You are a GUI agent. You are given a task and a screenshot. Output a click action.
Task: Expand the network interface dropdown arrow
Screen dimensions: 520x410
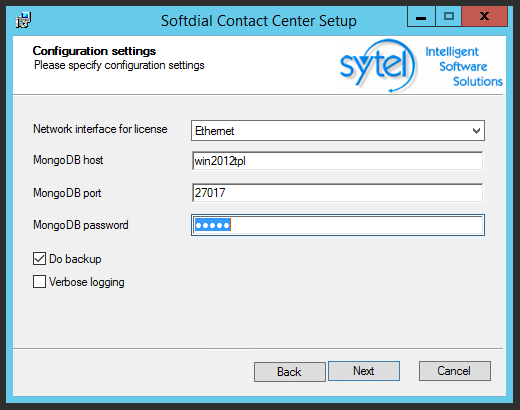tap(476, 131)
